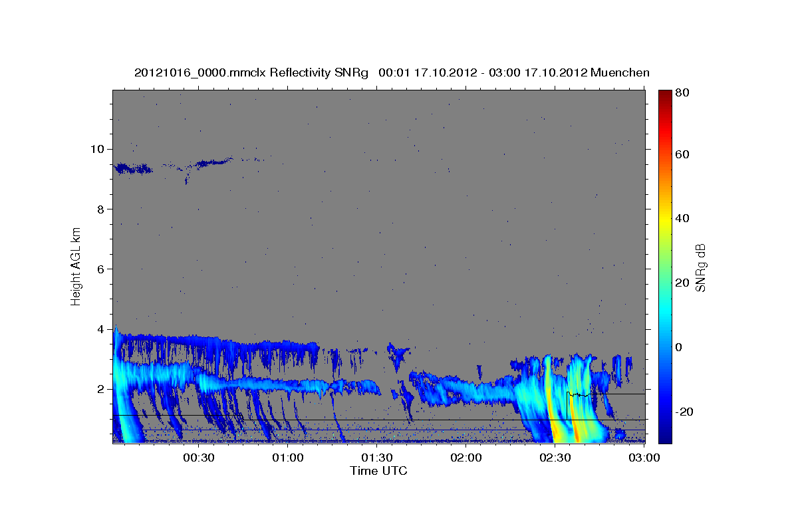The width and height of the screenshot is (798, 532).
Task: Click the 02:00 time tick label
Action: point(466,458)
